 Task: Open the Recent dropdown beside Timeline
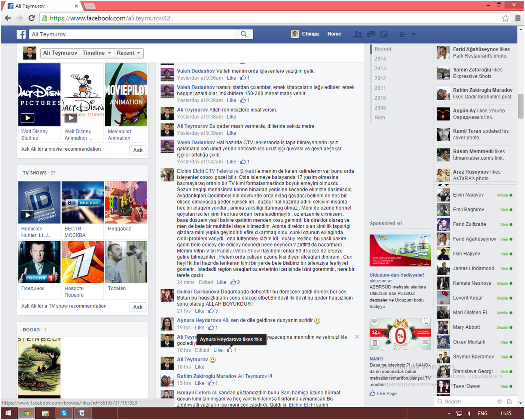(129, 53)
